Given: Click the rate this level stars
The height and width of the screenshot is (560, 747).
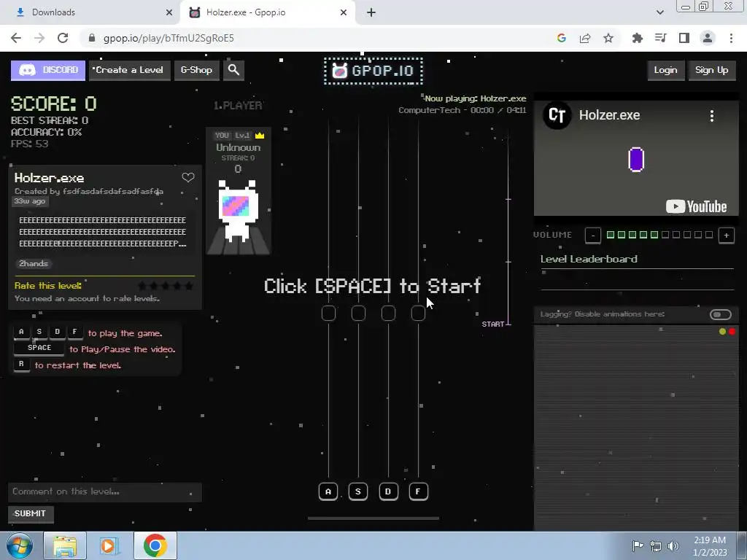Looking at the screenshot, I should pyautogui.click(x=166, y=286).
